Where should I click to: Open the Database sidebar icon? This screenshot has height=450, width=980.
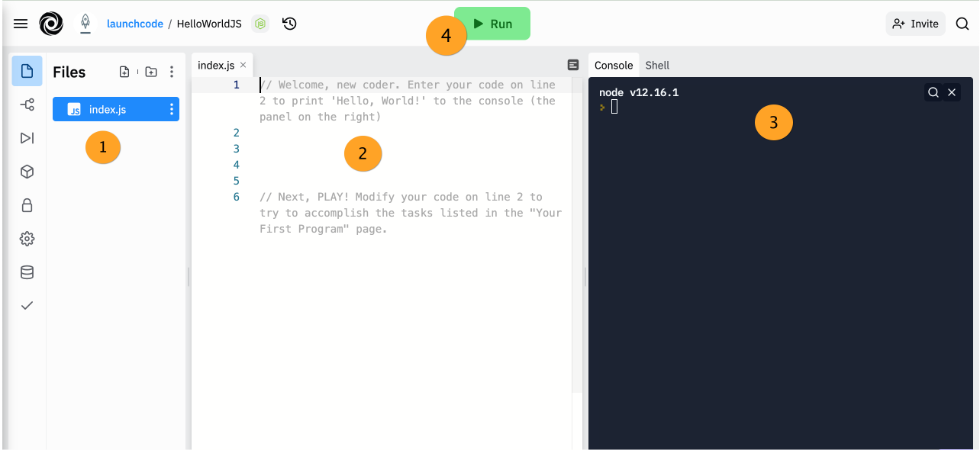click(x=27, y=272)
